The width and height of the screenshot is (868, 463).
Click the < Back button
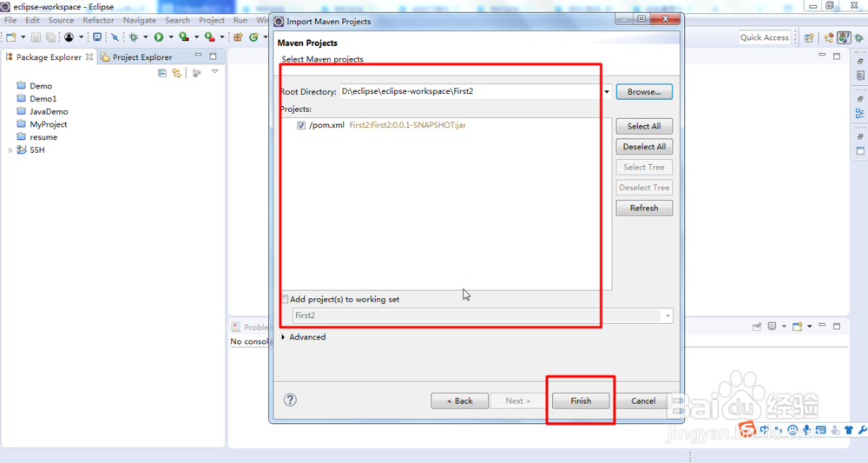pyautogui.click(x=459, y=400)
